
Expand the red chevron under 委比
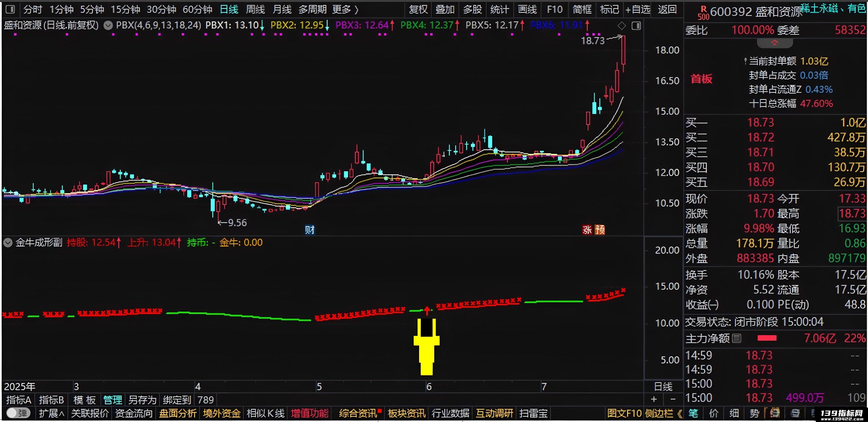775,43
